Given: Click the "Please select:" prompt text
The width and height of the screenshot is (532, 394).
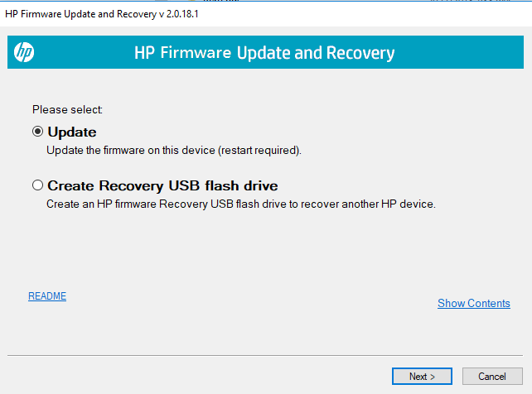Looking at the screenshot, I should pos(67,108).
